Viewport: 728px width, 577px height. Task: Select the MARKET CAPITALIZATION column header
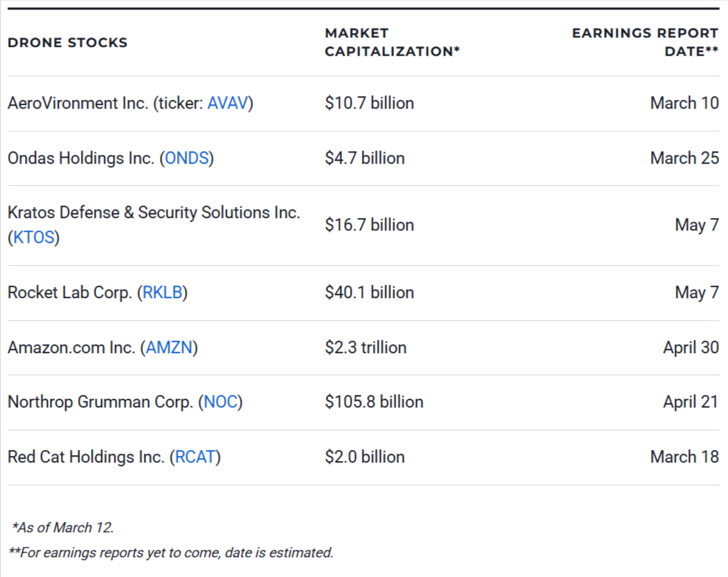[391, 43]
